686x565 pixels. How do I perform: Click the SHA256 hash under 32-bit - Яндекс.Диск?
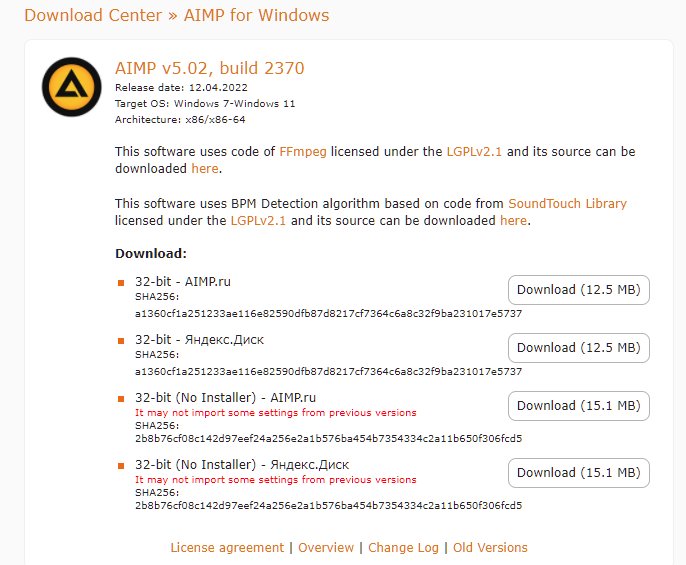click(x=329, y=372)
